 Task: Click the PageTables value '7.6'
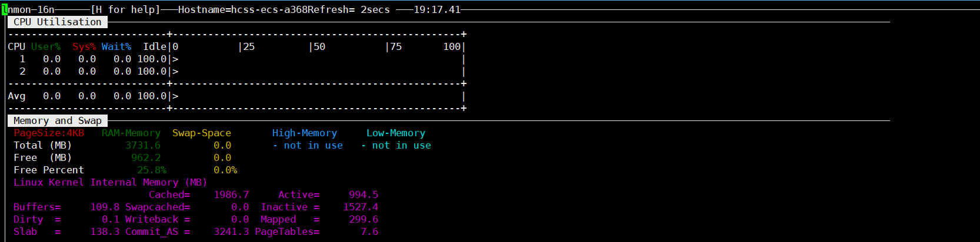pyautogui.click(x=369, y=232)
